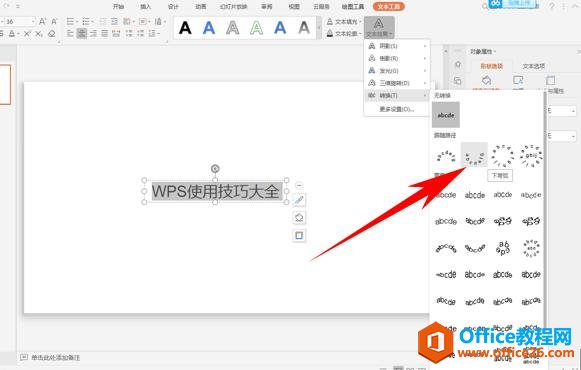Pick the no-transform abcde preset

[x=446, y=115]
